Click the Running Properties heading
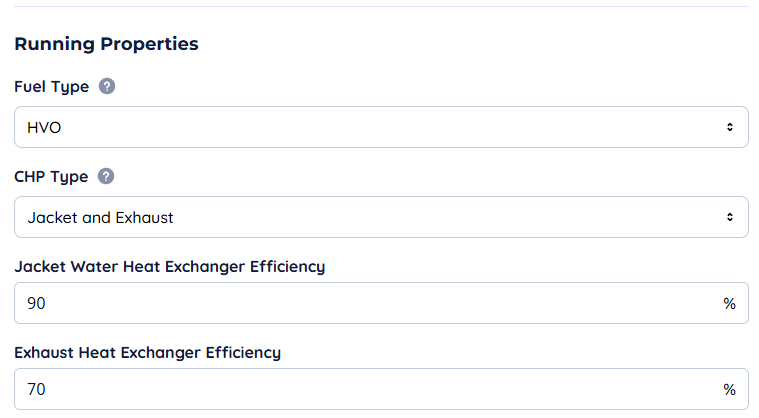The image size is (759, 418). [x=106, y=44]
